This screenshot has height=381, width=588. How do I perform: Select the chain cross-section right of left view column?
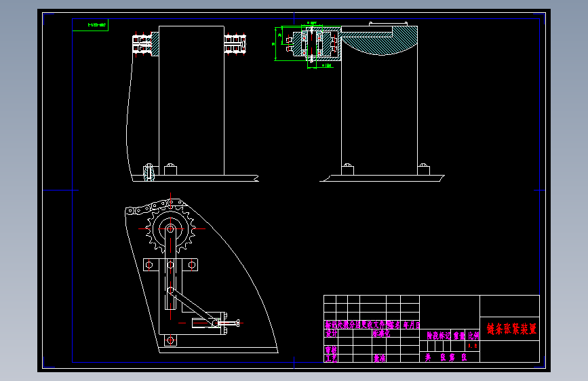pos(235,44)
